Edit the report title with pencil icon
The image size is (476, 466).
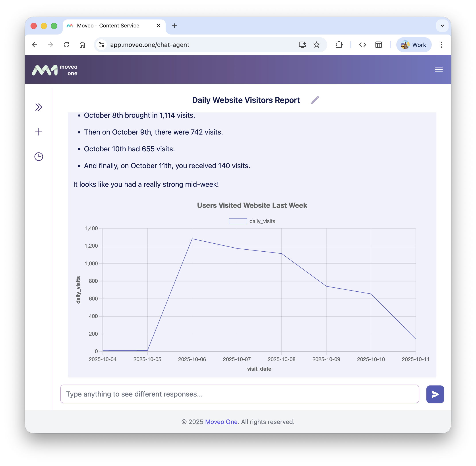click(315, 100)
